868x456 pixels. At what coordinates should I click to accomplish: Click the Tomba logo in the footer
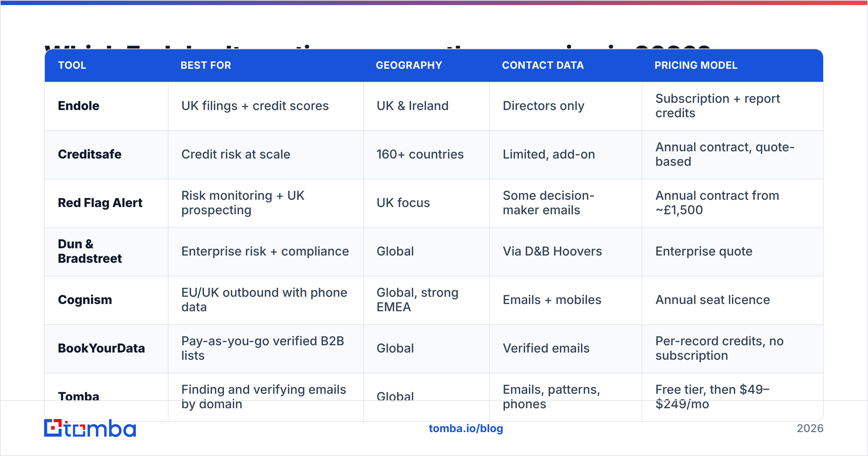[90, 428]
